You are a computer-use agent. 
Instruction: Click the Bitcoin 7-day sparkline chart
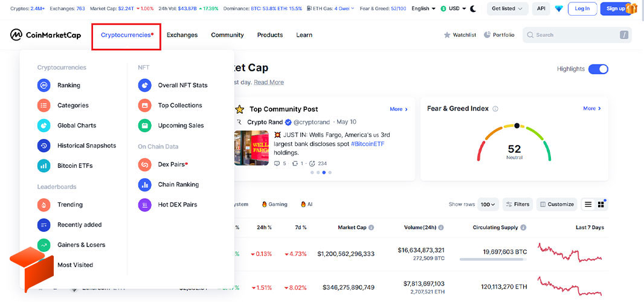coord(570,252)
